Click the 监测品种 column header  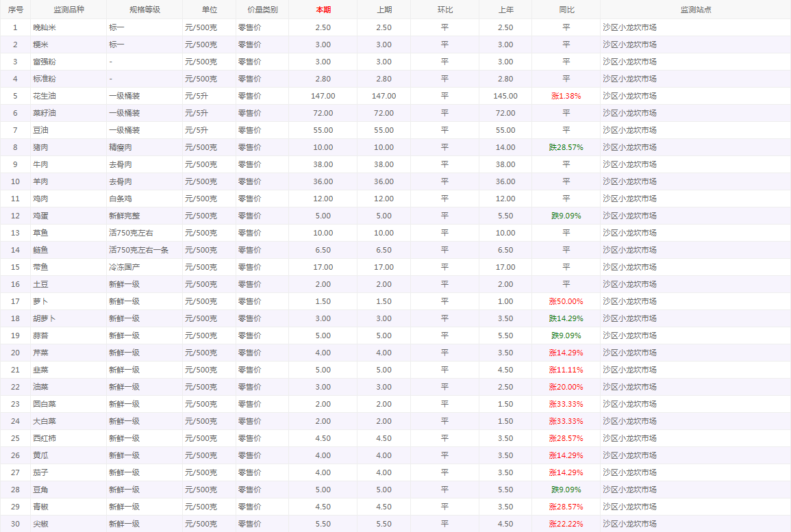[x=68, y=10]
